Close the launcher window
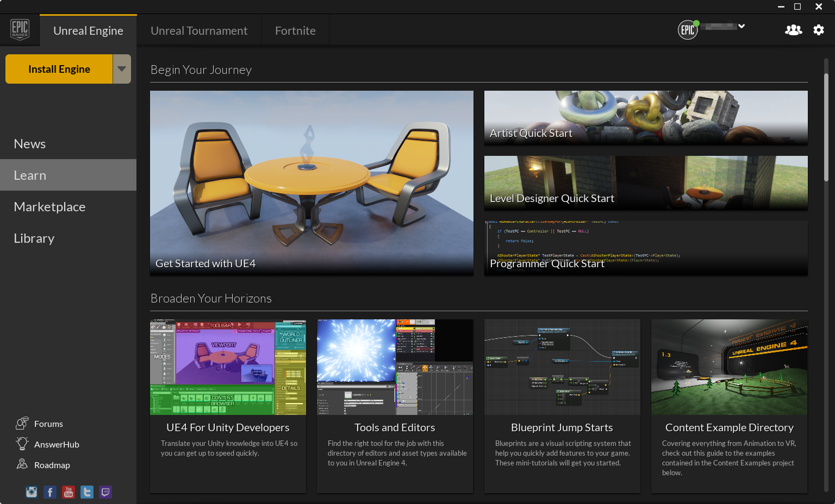Image resolution: width=835 pixels, height=504 pixels. (819, 7)
